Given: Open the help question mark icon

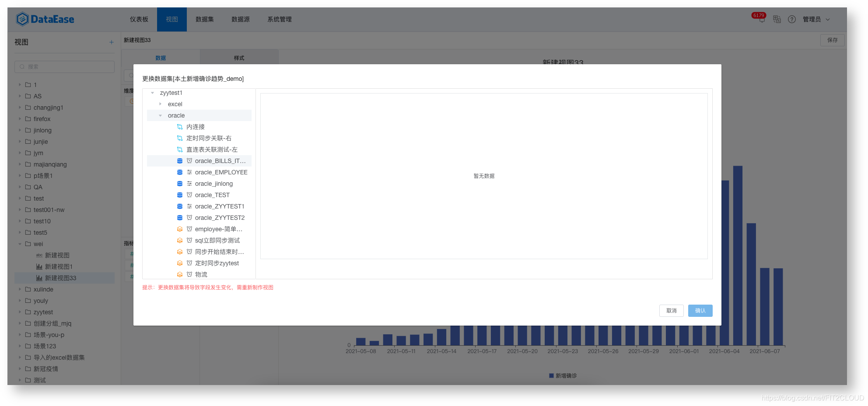Looking at the screenshot, I should [x=792, y=19].
